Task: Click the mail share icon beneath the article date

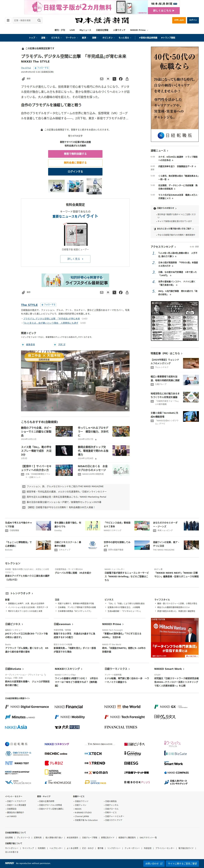Action: point(102,79)
